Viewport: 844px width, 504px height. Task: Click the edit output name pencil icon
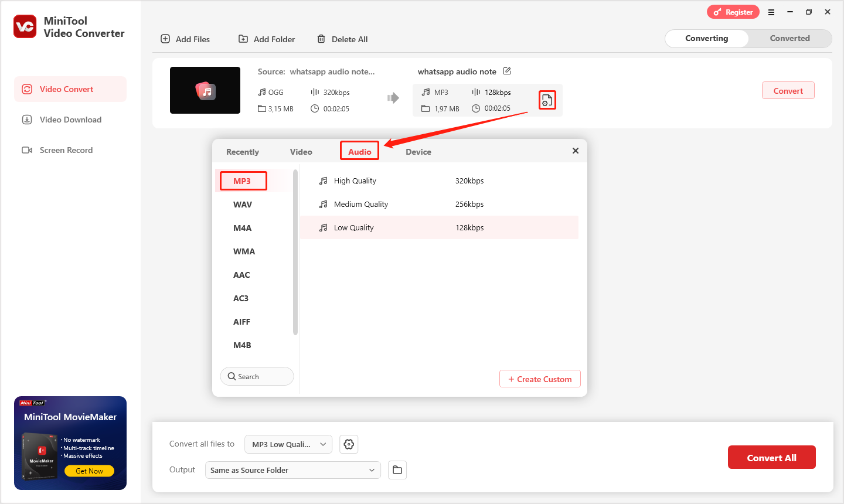point(507,71)
